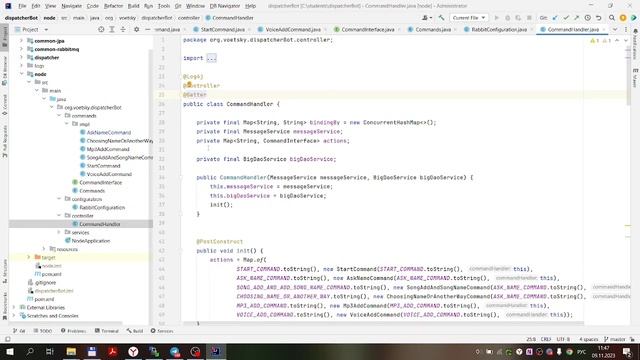This screenshot has height=360, width=640.
Task: Toggle the Git tool window
Action: point(19,331)
